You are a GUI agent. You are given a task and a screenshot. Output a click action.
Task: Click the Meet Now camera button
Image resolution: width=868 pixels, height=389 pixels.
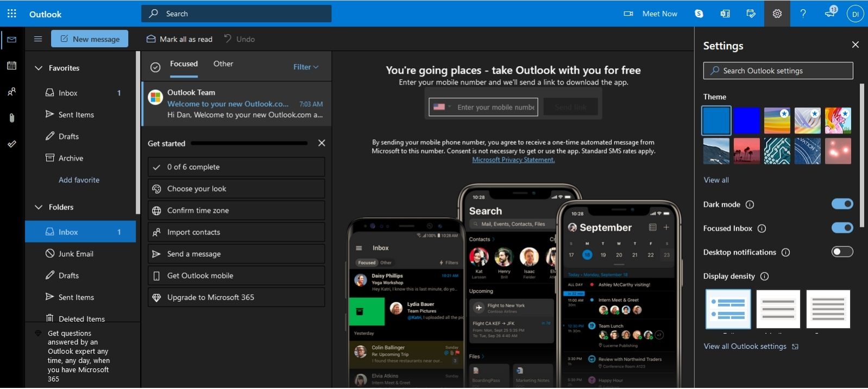coord(650,14)
